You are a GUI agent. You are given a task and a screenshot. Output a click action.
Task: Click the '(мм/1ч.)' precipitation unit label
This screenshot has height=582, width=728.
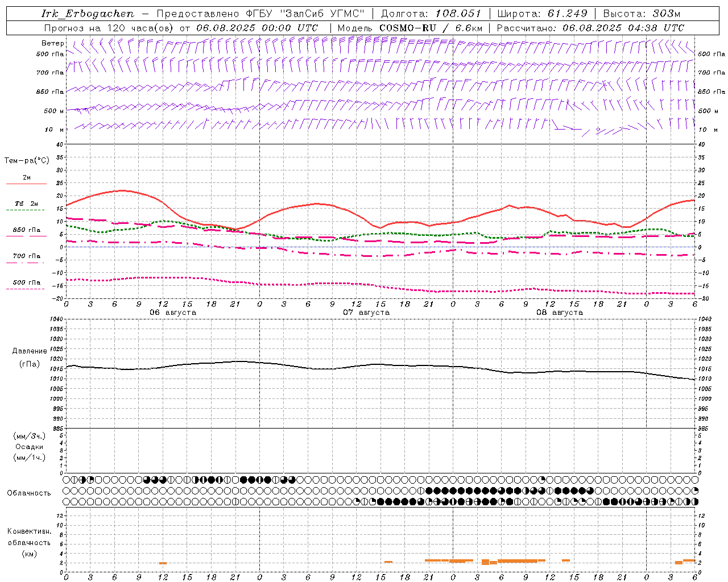point(30,458)
